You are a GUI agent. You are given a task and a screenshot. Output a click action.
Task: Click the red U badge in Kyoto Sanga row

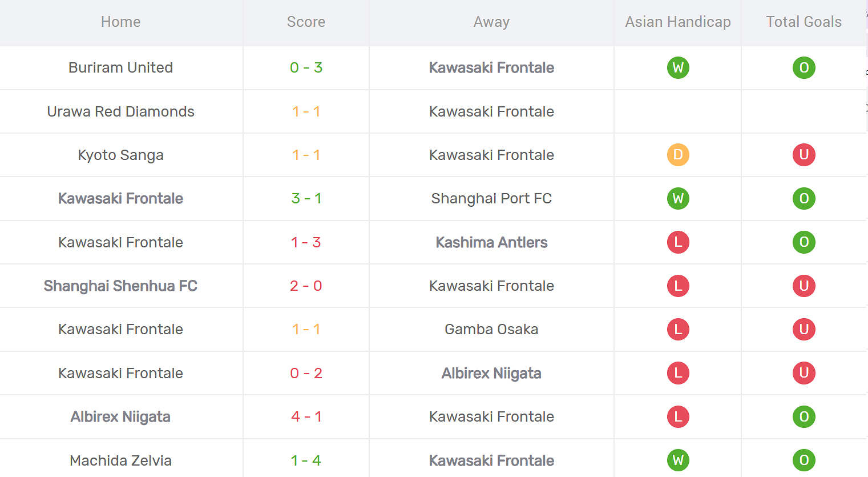click(804, 155)
